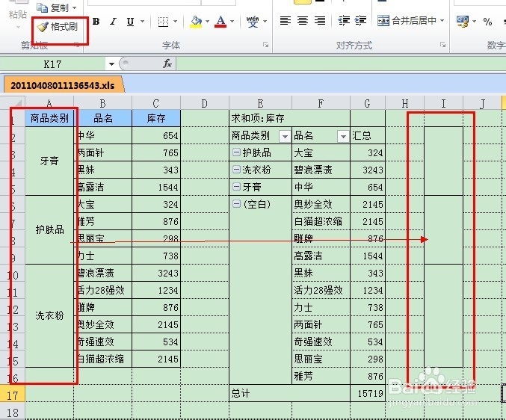Collapse the 护肤品 pivot group
Screen dimensions: 506x420
pos(236,152)
